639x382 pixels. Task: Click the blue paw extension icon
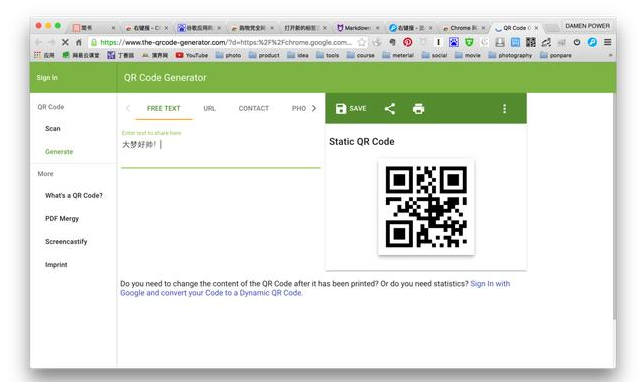[x=454, y=42]
